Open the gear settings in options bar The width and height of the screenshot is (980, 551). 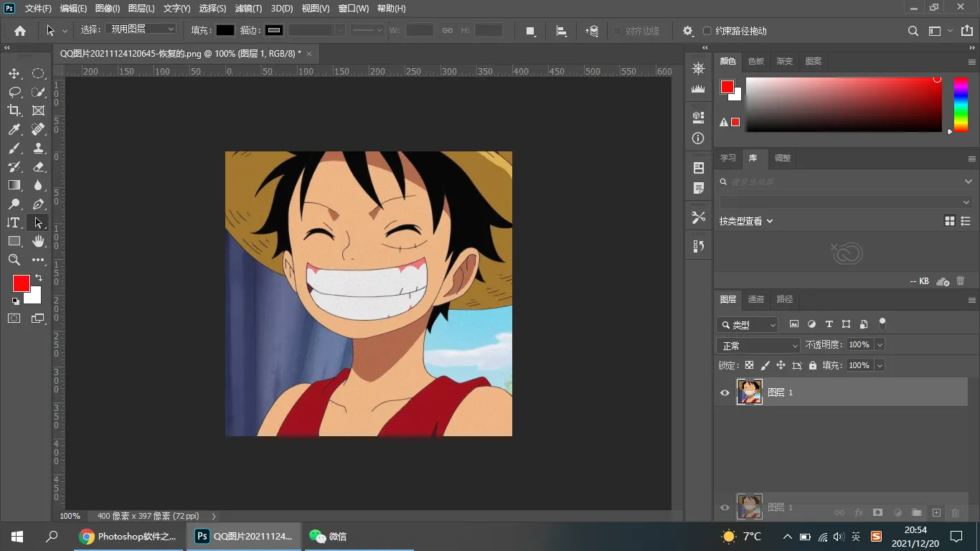(687, 31)
